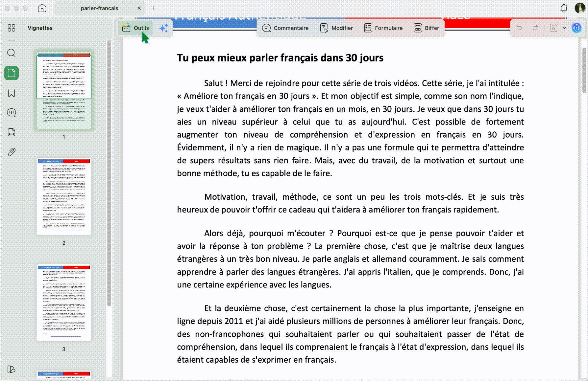The width and height of the screenshot is (588, 381).
Task: Switch to Modifier mode
Action: (x=336, y=28)
